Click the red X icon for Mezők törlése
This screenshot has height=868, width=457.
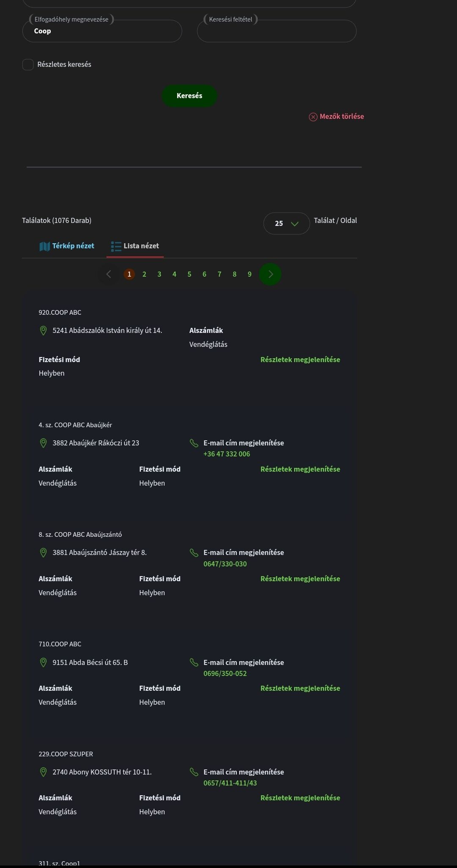pyautogui.click(x=313, y=117)
